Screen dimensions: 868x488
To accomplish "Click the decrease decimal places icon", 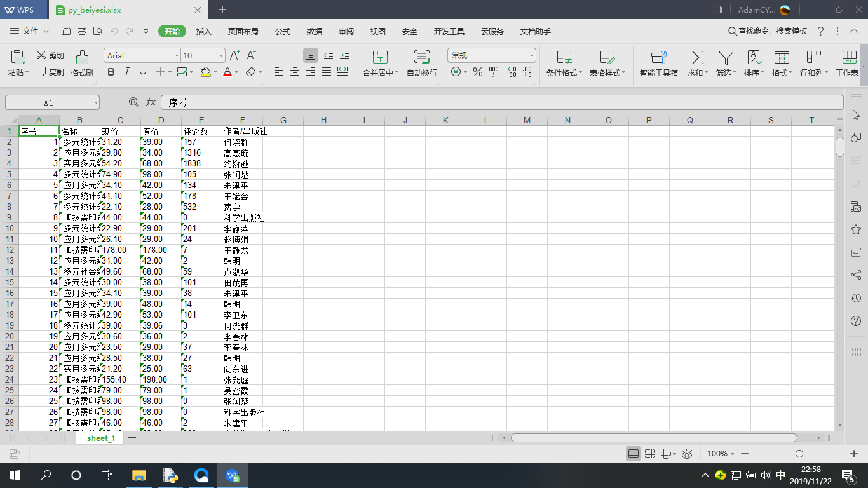I will point(527,72).
